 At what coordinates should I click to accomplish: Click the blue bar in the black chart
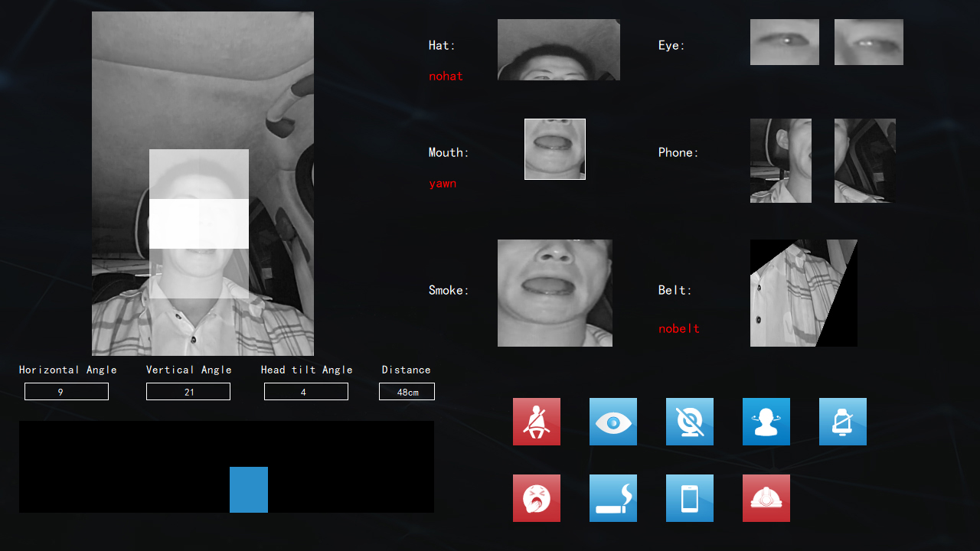tap(249, 490)
